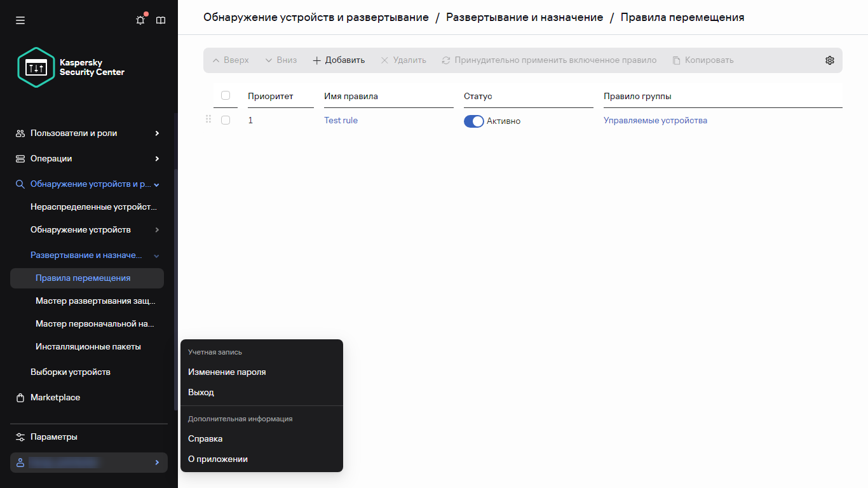Open the hamburger navigation menu

click(20, 20)
